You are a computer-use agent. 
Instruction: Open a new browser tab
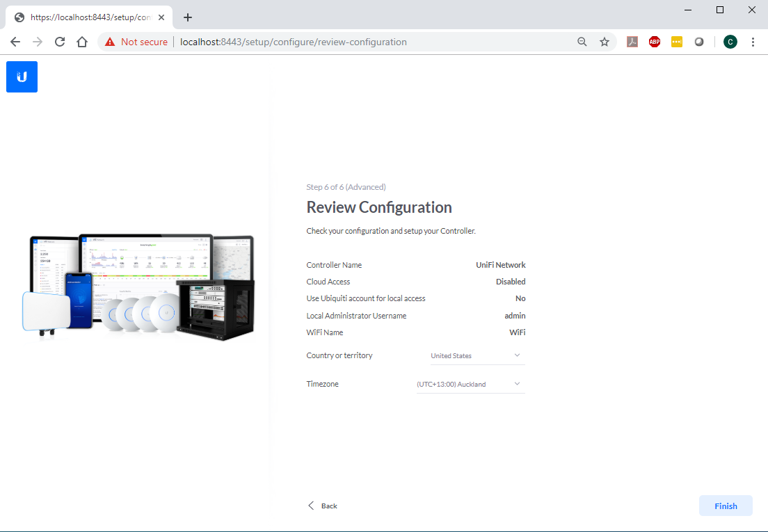(188, 17)
